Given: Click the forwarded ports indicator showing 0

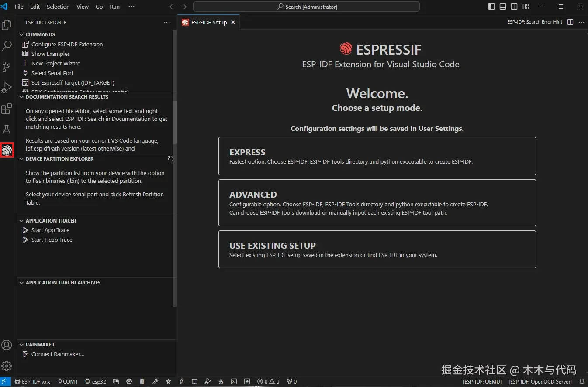Looking at the screenshot, I should click(x=292, y=382).
